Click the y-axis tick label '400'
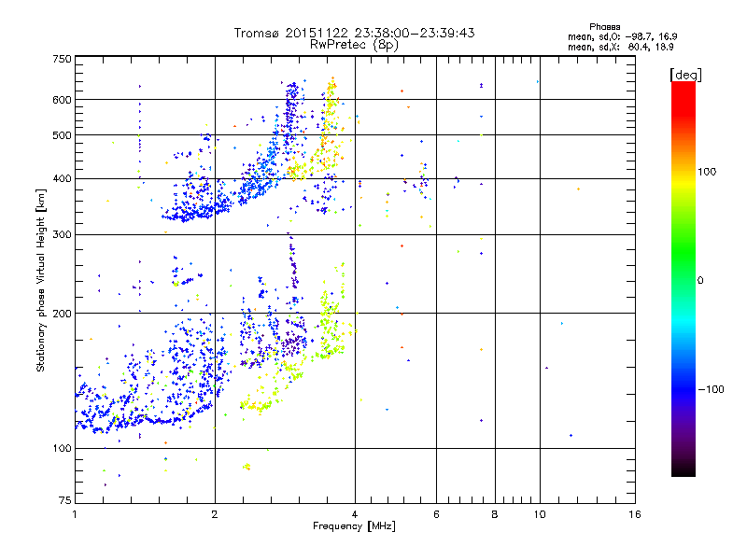The width and height of the screenshot is (747, 560). click(62, 178)
